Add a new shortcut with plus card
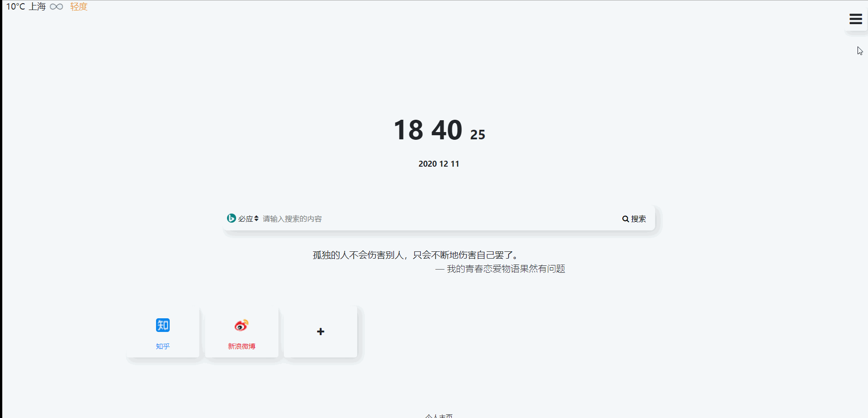The height and width of the screenshot is (418, 868). pyautogui.click(x=321, y=331)
